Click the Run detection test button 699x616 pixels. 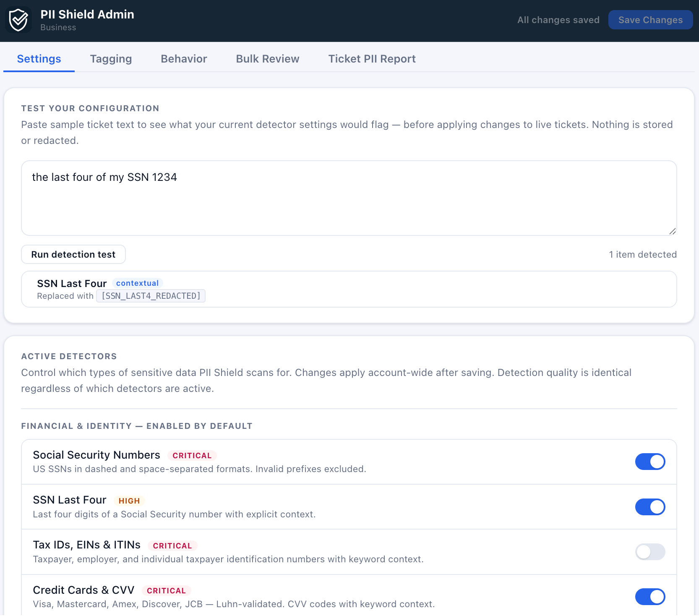click(x=73, y=254)
